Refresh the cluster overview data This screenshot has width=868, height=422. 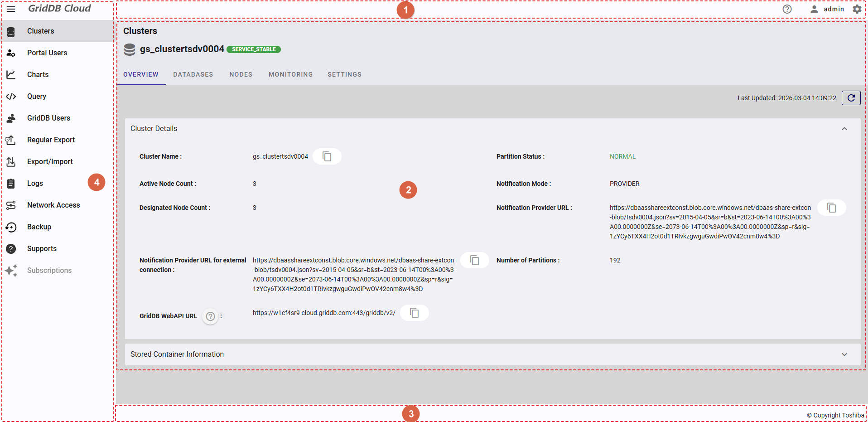851,98
